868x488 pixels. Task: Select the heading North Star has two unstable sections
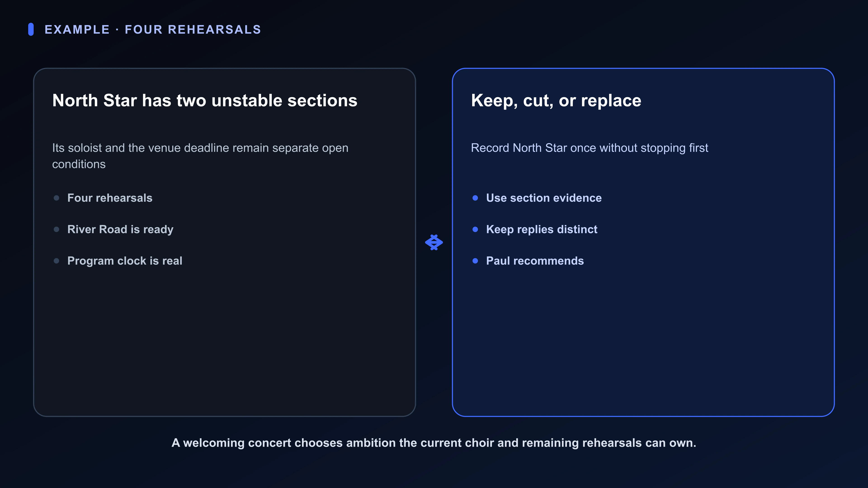pyautogui.click(x=205, y=101)
